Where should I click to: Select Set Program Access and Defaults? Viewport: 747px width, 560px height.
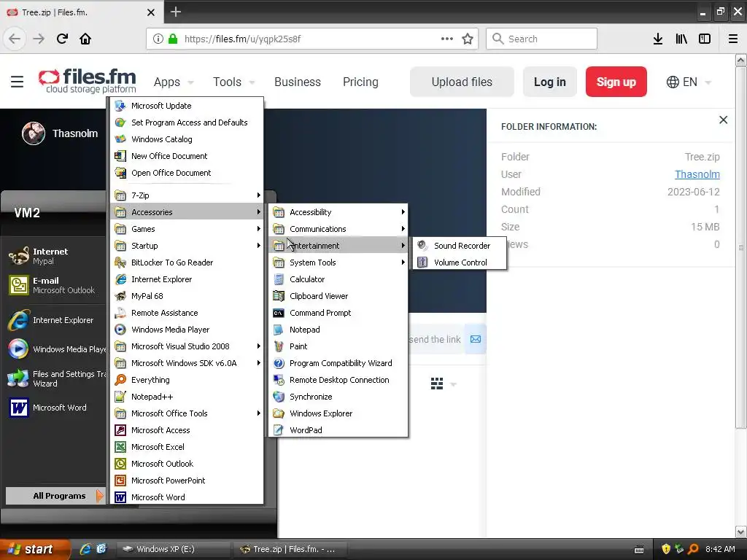[x=187, y=122]
